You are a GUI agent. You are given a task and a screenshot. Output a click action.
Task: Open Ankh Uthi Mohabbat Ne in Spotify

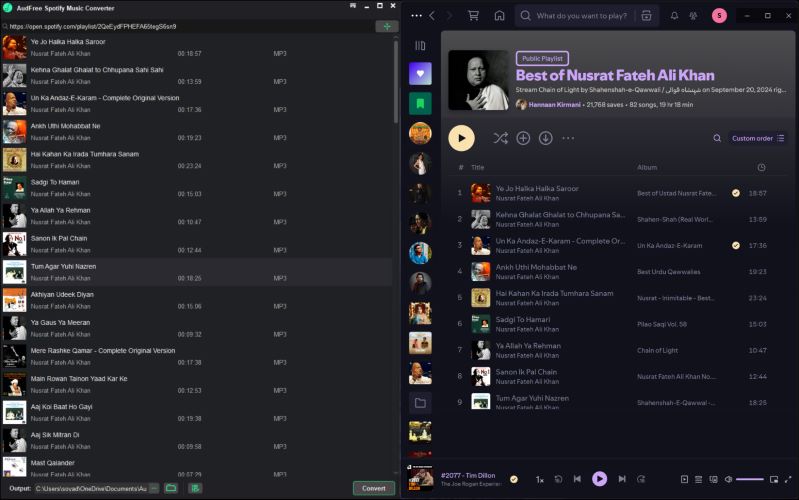click(x=536, y=267)
